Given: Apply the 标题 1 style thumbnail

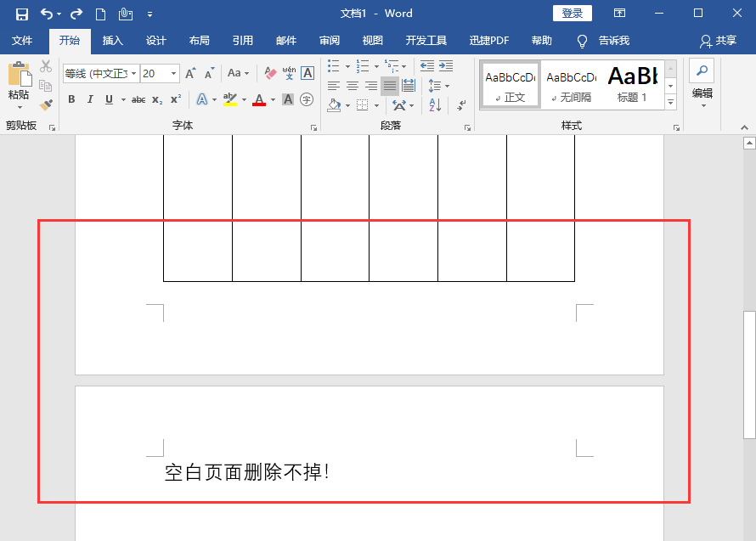Looking at the screenshot, I should pyautogui.click(x=633, y=84).
